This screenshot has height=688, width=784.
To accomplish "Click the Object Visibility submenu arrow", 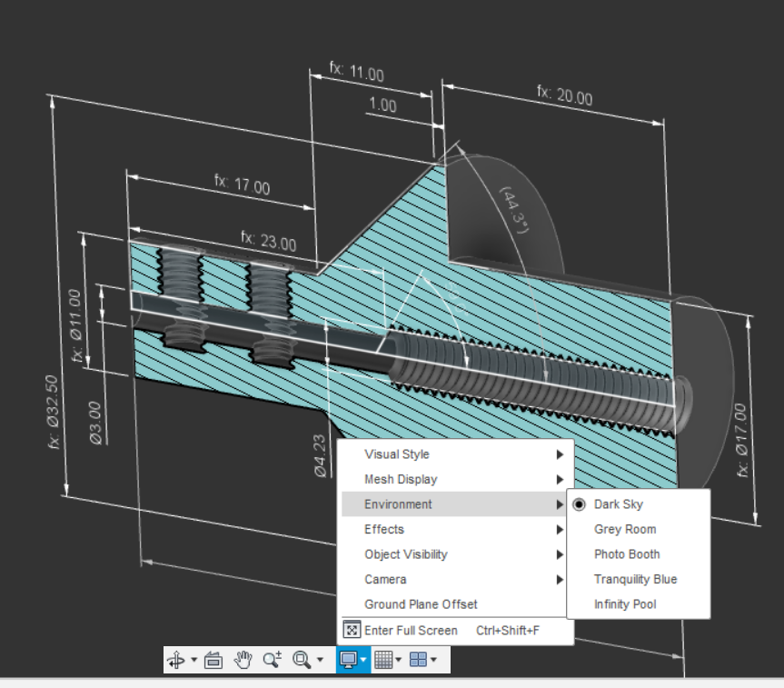I will point(560,554).
